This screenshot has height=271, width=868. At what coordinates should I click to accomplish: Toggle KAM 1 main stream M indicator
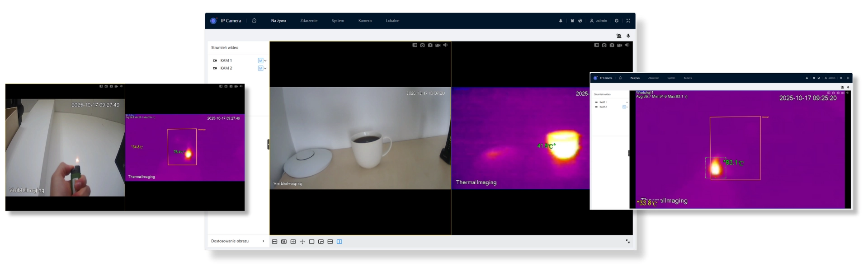(x=260, y=61)
